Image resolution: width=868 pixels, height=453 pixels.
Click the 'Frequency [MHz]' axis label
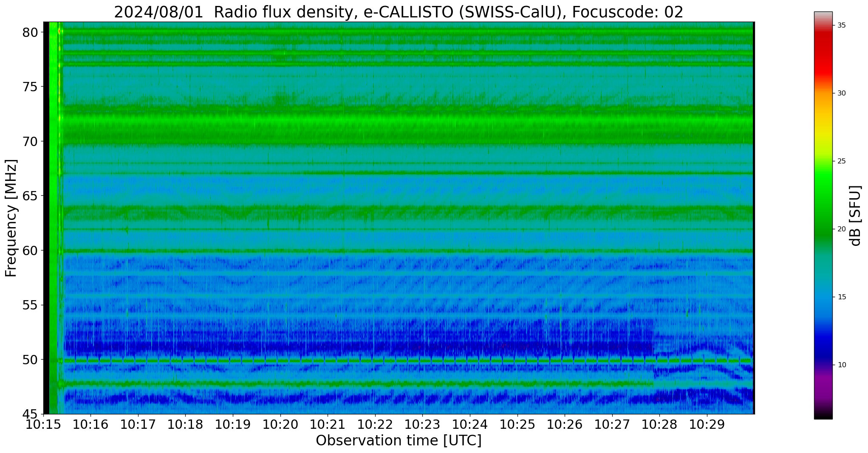click(11, 218)
